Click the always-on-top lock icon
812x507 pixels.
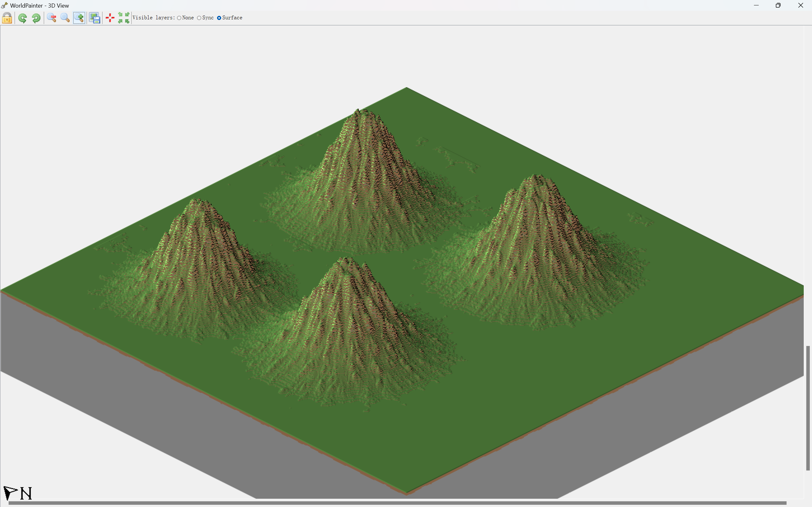[x=7, y=18]
